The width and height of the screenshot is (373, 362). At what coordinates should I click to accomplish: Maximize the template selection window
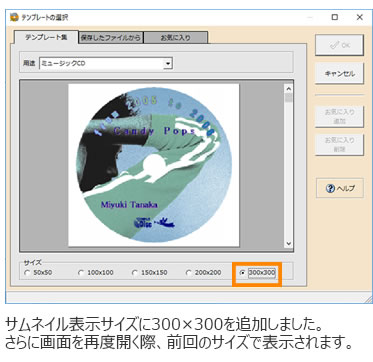[335, 17]
